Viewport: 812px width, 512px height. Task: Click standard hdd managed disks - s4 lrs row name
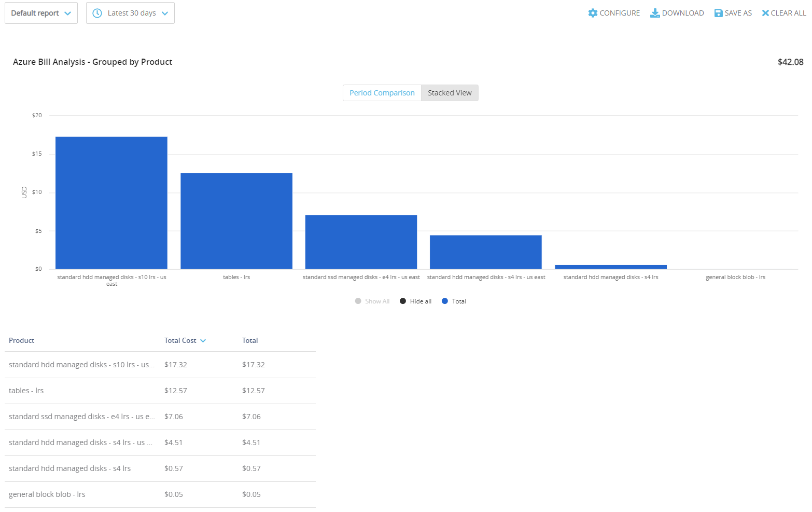(x=70, y=469)
